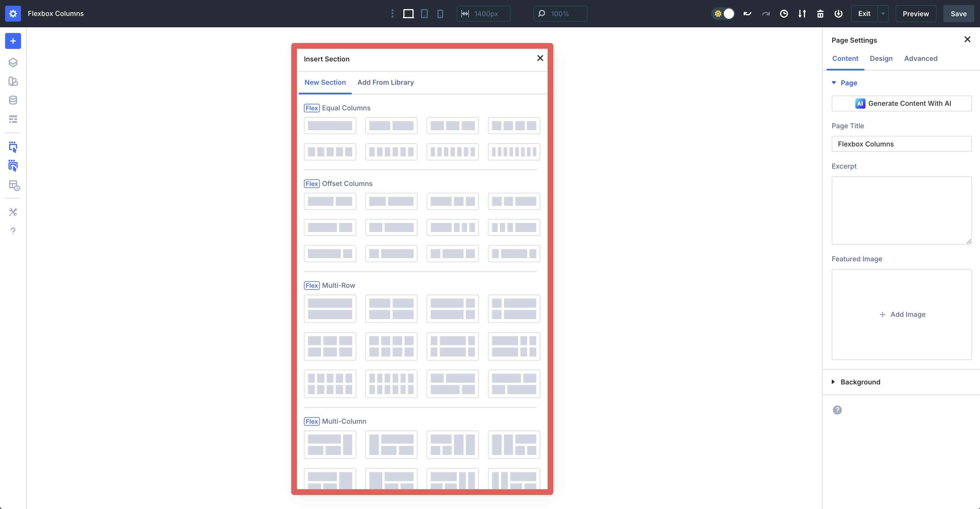Switch to the Add From Library tab
The height and width of the screenshot is (509, 980).
pyautogui.click(x=385, y=82)
